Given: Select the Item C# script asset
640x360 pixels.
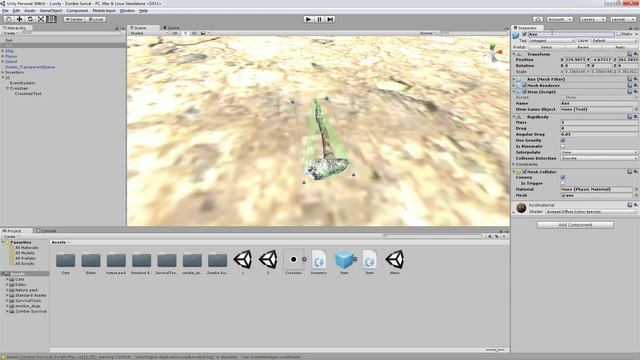Looking at the screenshot, I should [x=369, y=262].
